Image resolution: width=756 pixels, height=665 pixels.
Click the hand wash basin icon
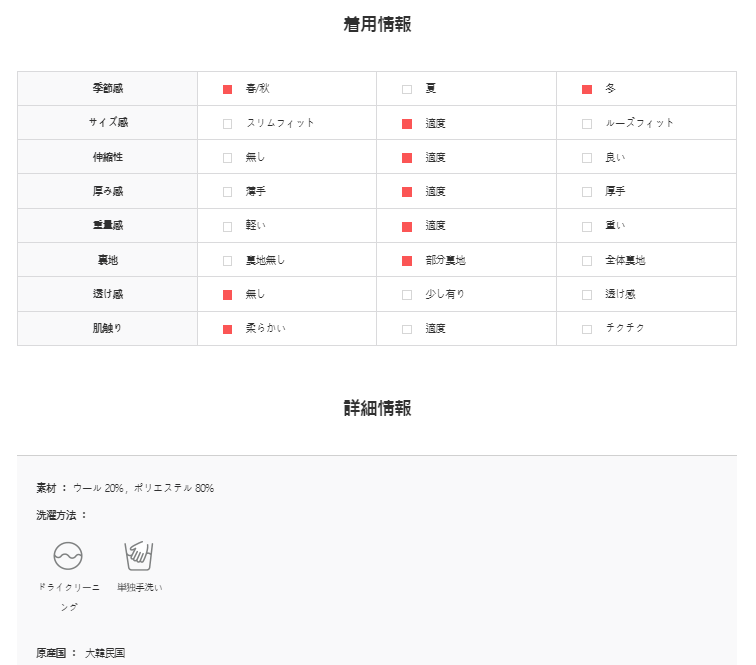click(139, 556)
